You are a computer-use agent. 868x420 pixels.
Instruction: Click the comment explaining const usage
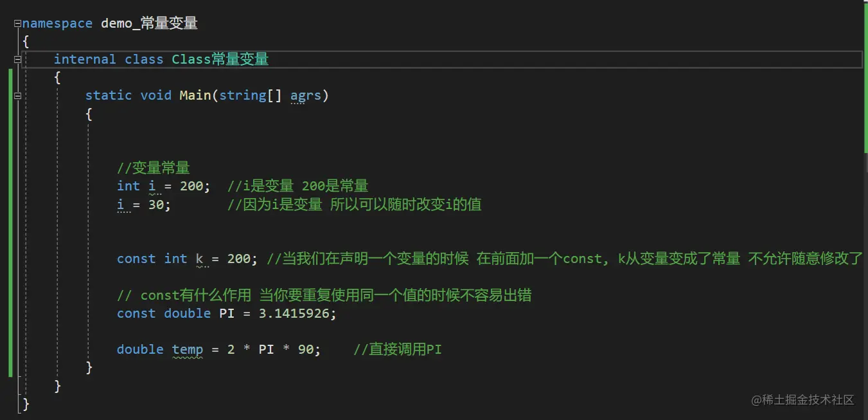(321, 295)
